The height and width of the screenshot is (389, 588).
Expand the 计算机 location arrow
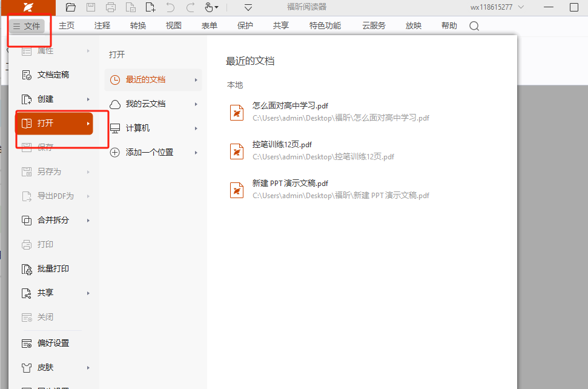coord(196,128)
